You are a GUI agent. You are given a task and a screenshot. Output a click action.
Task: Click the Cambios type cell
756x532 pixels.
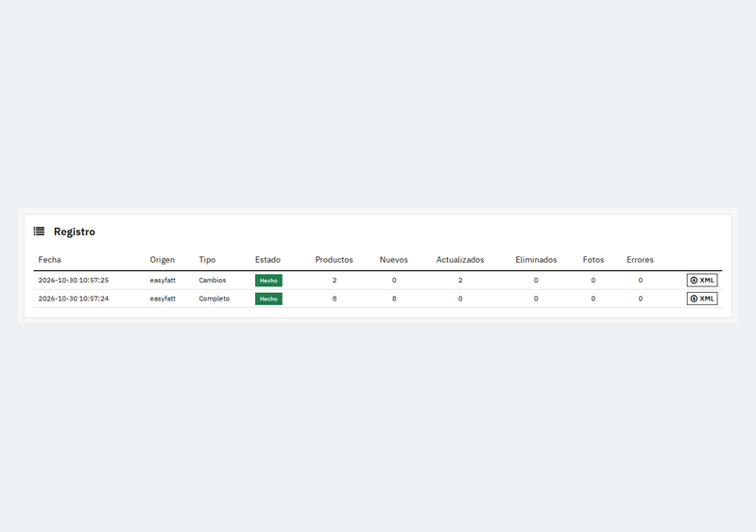click(x=212, y=281)
